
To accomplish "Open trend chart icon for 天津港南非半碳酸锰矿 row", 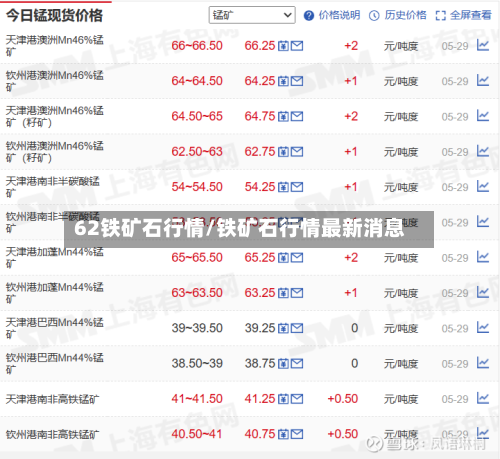I will pyautogui.click(x=483, y=187).
